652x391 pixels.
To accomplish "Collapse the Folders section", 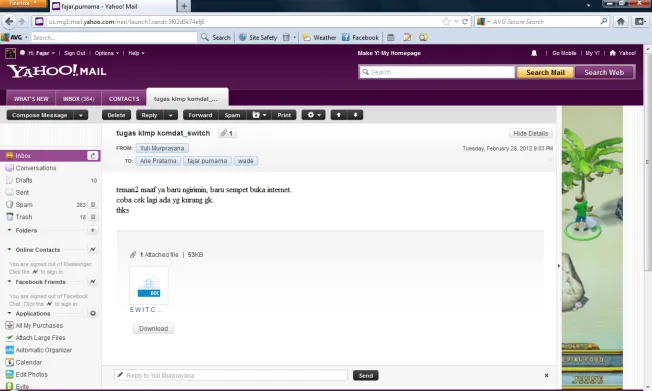I will coord(10,230).
